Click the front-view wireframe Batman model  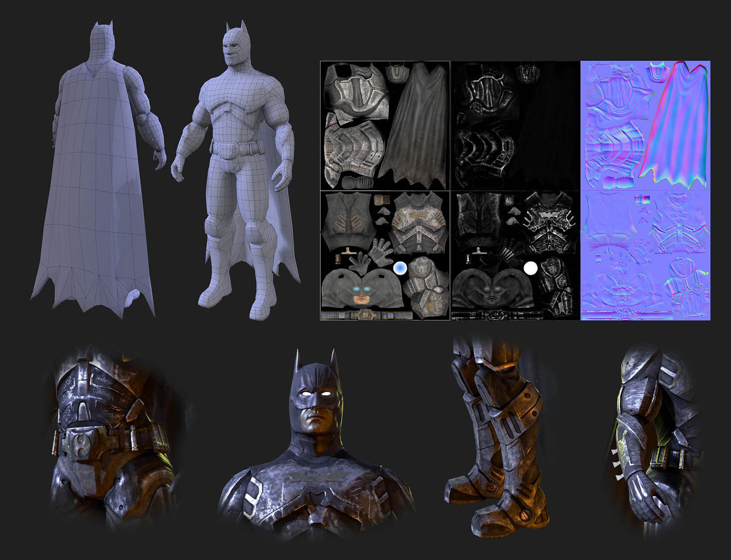pyautogui.click(x=236, y=171)
